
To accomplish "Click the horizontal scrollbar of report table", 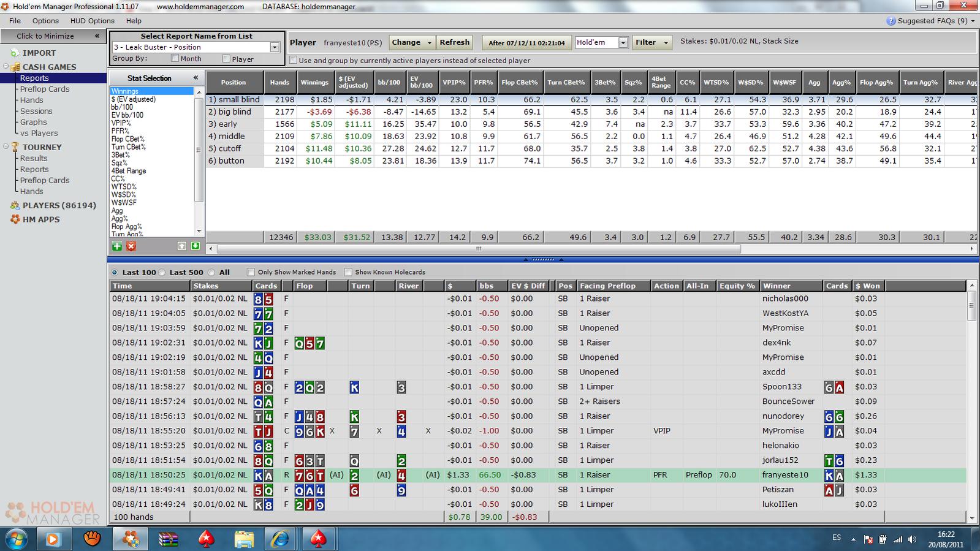I will click(478, 249).
